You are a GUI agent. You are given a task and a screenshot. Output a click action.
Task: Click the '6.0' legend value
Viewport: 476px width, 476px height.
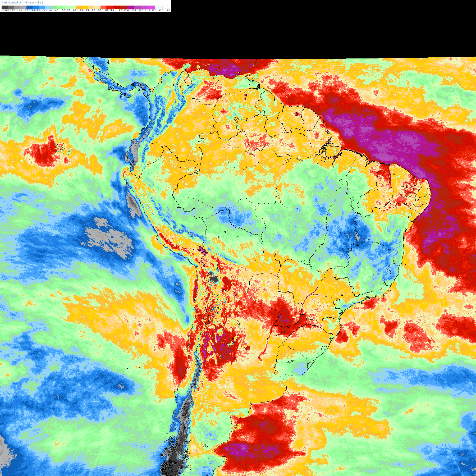(x=75, y=10)
